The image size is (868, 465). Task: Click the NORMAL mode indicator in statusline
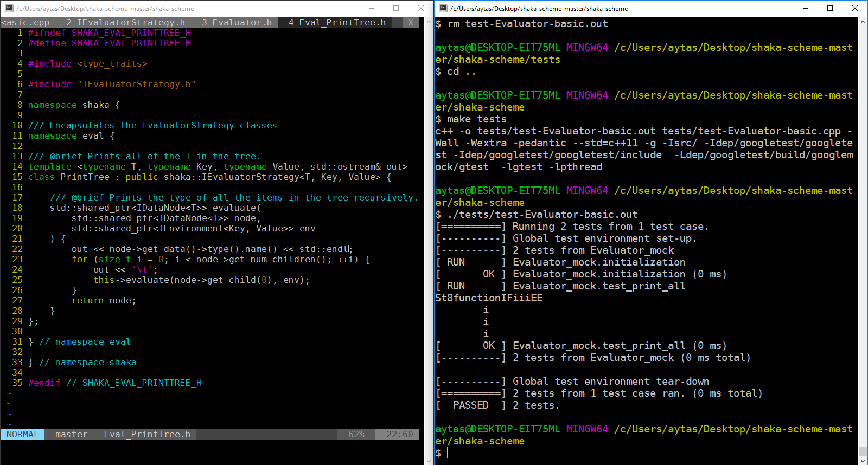coord(23,434)
